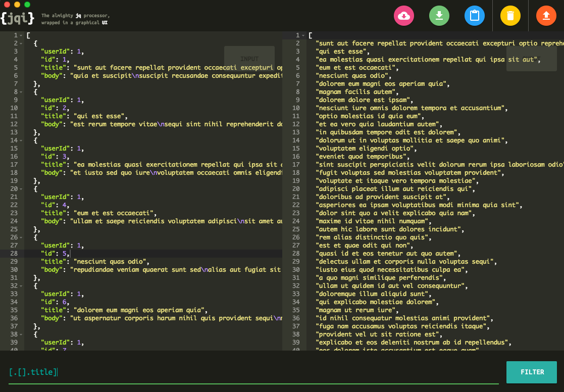
Task: Collapse the output array at output line 1
Action: point(303,35)
